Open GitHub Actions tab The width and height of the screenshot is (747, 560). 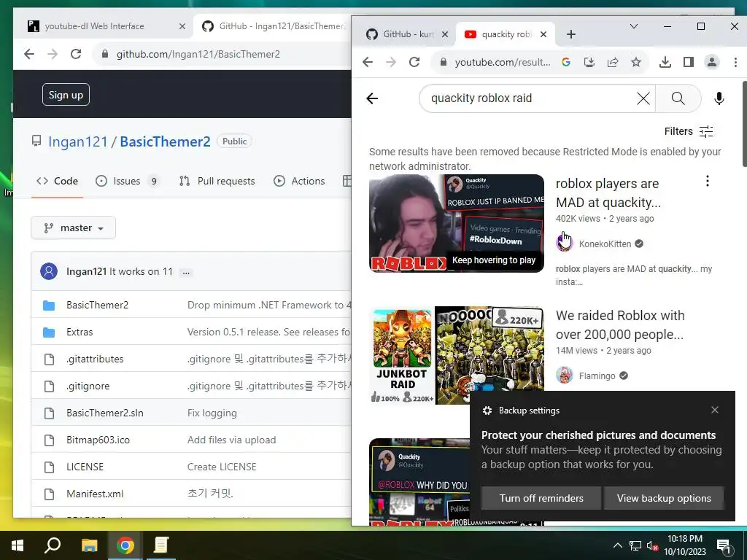point(299,181)
